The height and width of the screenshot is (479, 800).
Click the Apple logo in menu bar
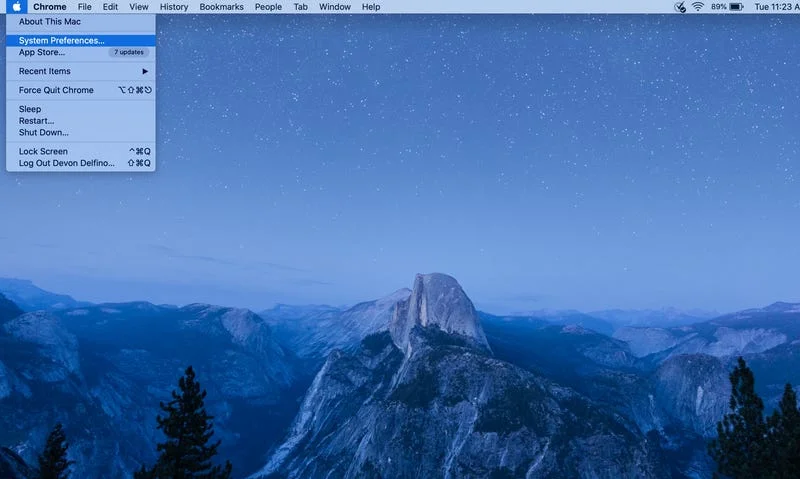(x=17, y=7)
